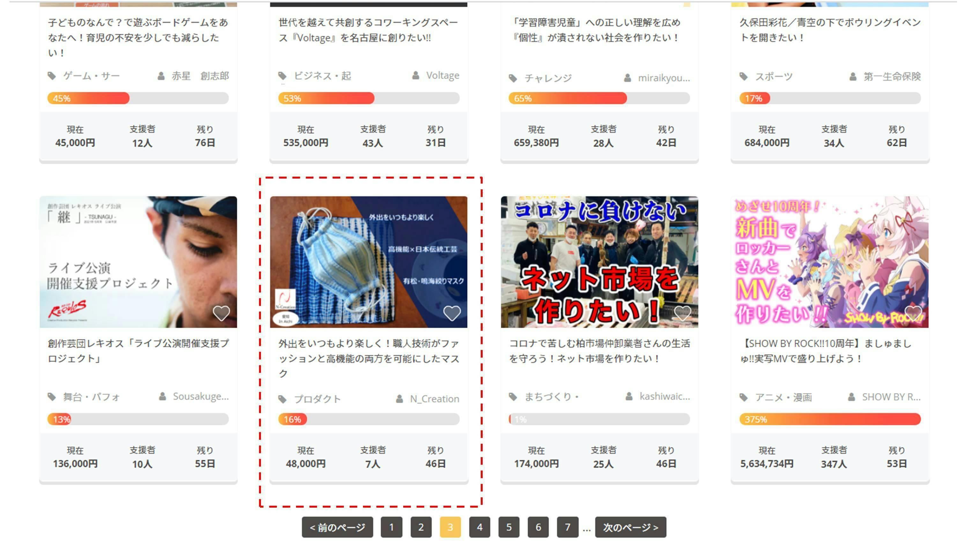Click the tag icon beside アニメ・漫画
980x551 pixels.
(743, 397)
